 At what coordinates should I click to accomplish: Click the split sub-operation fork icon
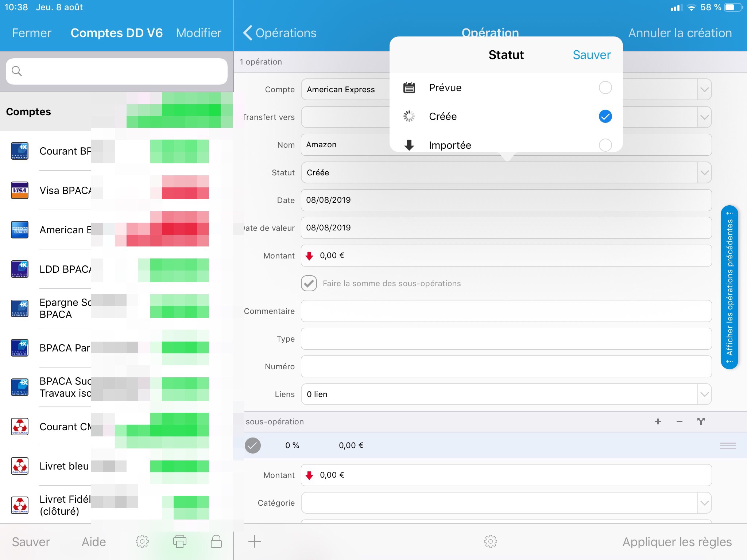(701, 421)
